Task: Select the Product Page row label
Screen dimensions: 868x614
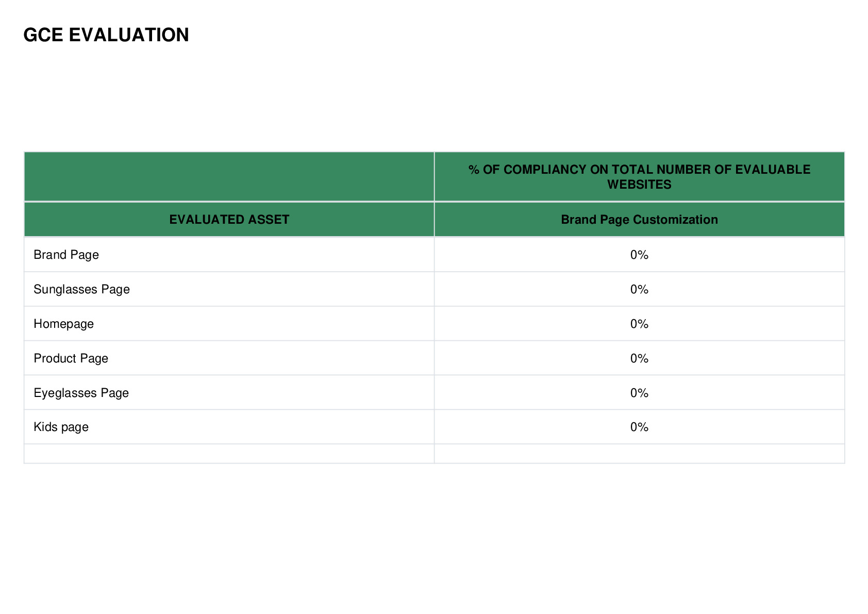Action: tap(71, 358)
